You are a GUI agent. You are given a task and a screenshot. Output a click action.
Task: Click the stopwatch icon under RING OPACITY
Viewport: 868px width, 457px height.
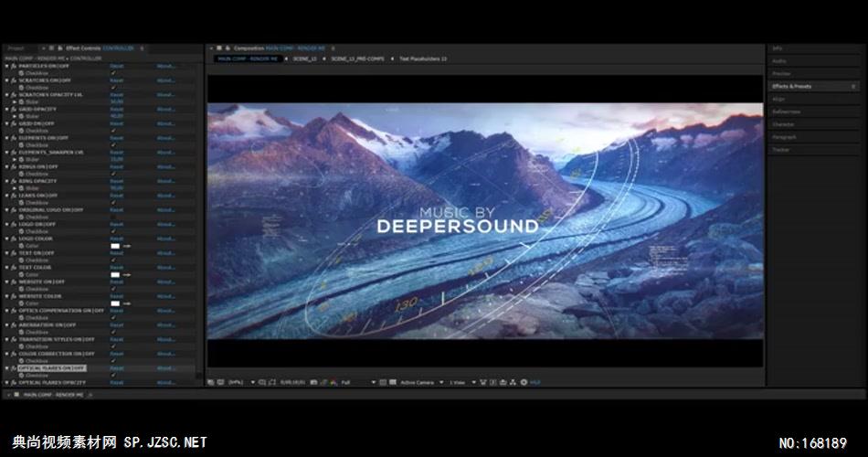point(22,188)
